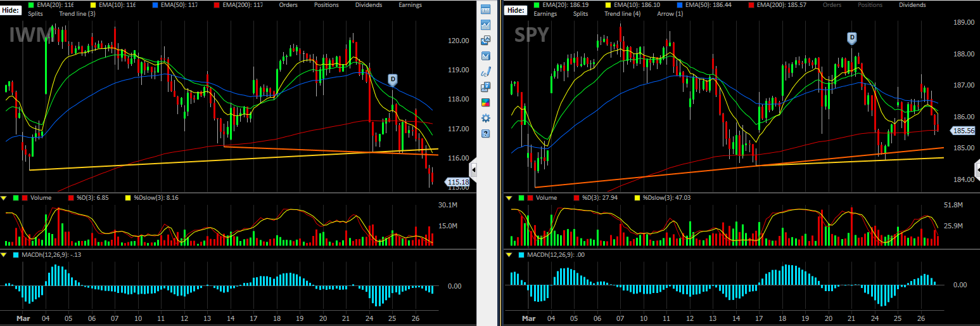980x326 pixels.
Task: Click the 120.00 price axis label on the IWM chart
Action: tap(458, 41)
